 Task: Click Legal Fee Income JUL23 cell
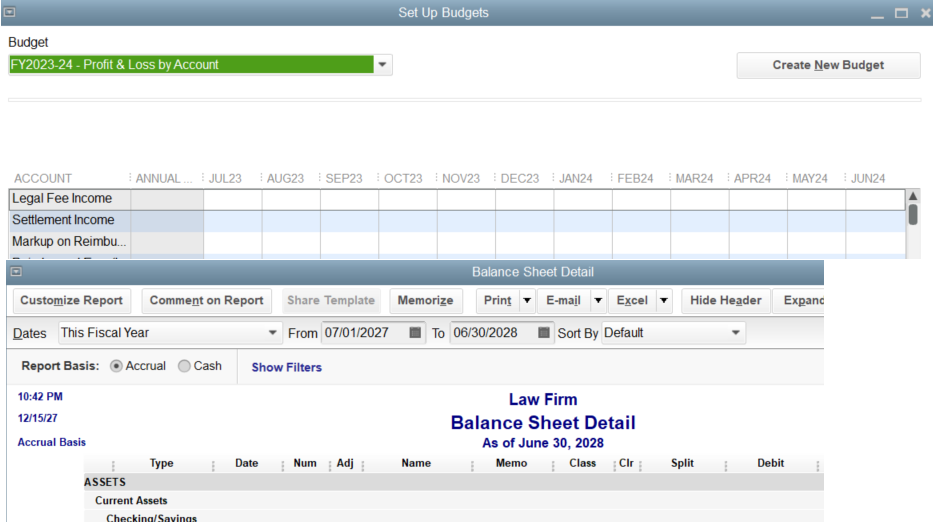coord(233,199)
